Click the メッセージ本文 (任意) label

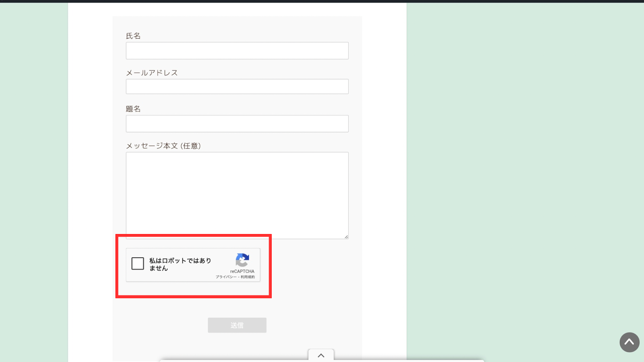(x=163, y=146)
